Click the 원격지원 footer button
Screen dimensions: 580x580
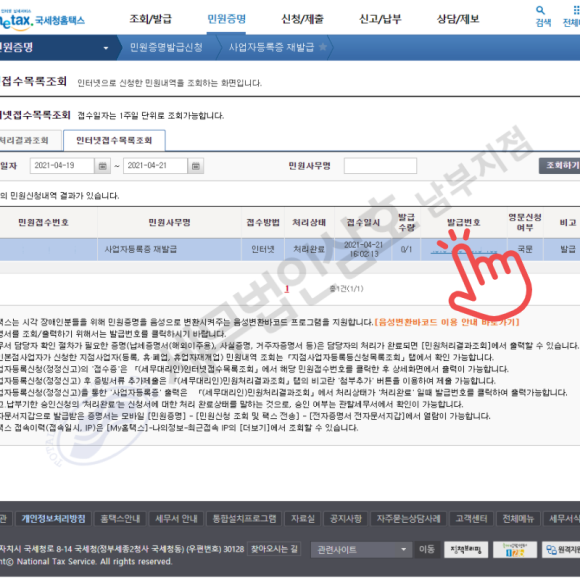click(561, 550)
